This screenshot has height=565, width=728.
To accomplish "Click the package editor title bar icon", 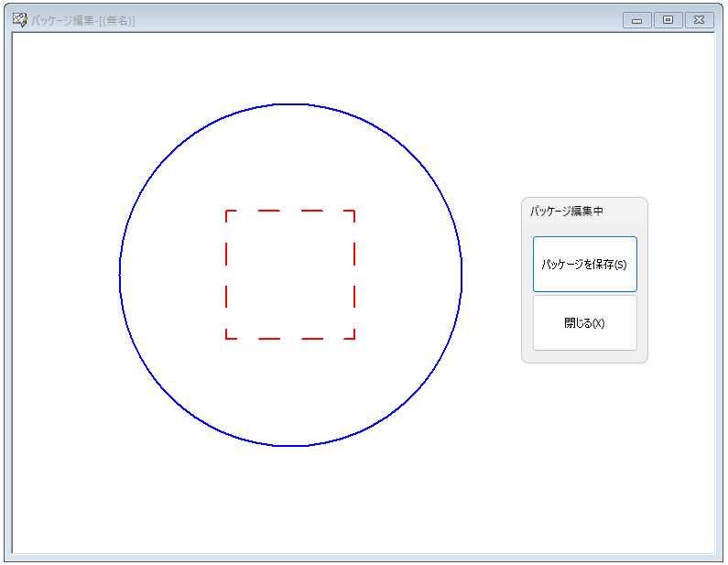I will pyautogui.click(x=19, y=20).
